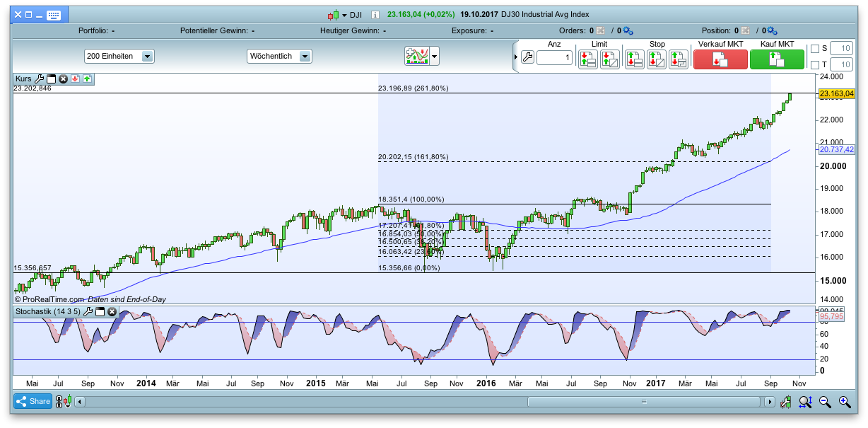The image size is (868, 428).
Task: Open Stochastik indicator settings wrench
Action: click(88, 311)
